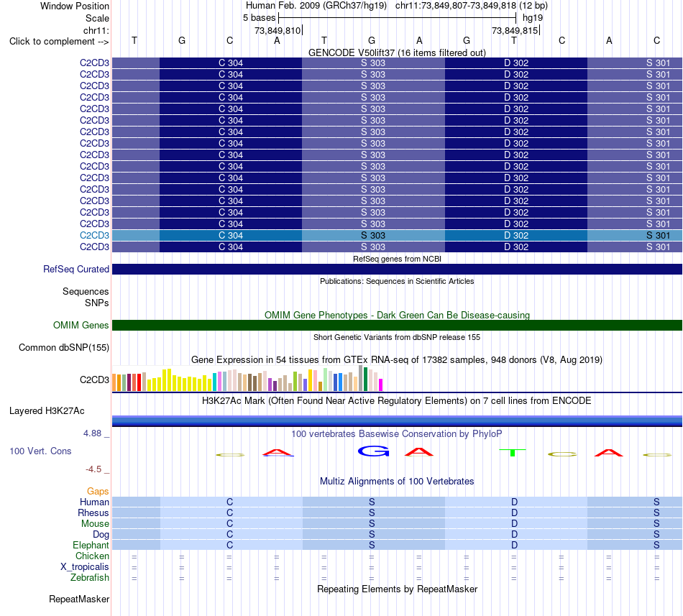This screenshot has width=683, height=616.
Task: Select the Dog species label
Action: click(101, 535)
